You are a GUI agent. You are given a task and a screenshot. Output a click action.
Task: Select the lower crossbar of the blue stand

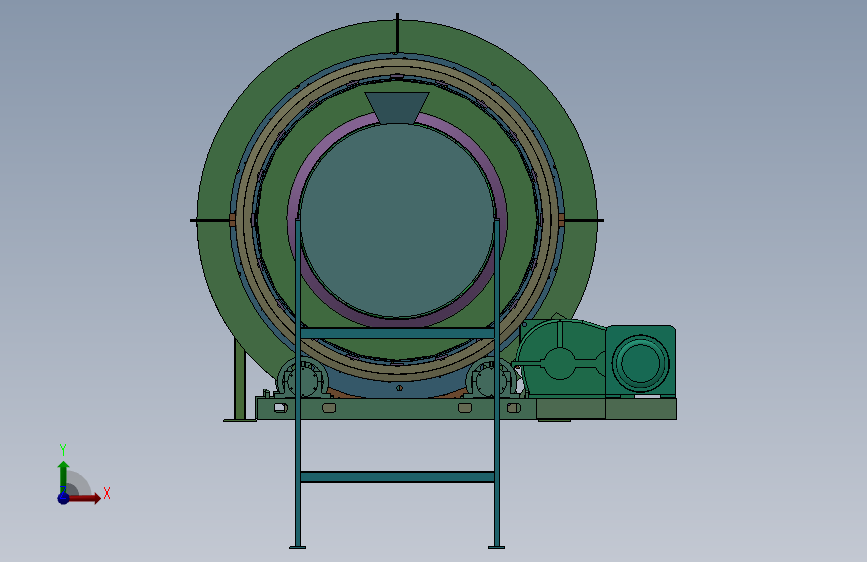[x=397, y=477]
